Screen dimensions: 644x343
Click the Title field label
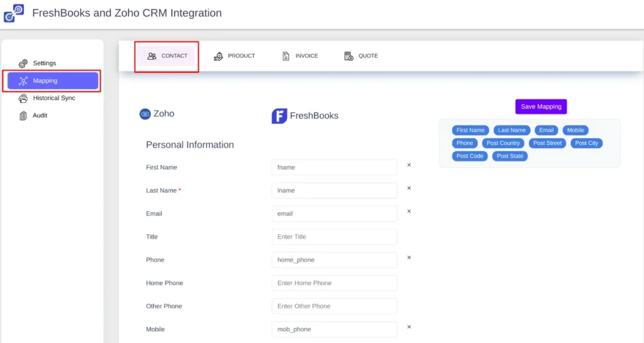[152, 237]
